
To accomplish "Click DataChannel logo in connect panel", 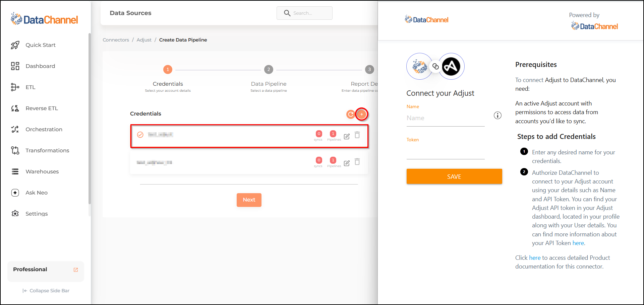I will tap(426, 19).
